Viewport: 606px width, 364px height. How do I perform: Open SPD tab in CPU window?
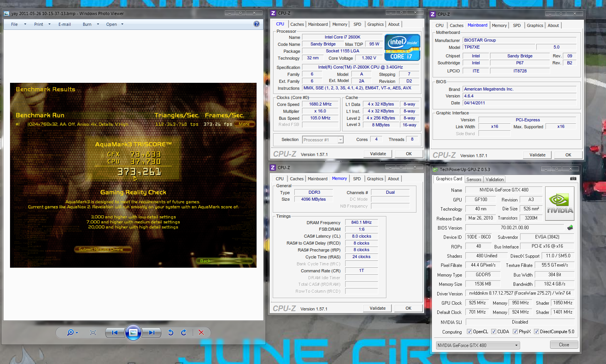click(358, 24)
